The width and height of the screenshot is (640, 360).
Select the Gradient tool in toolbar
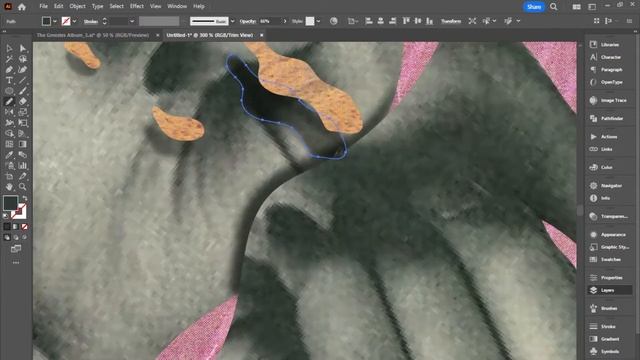click(23, 144)
